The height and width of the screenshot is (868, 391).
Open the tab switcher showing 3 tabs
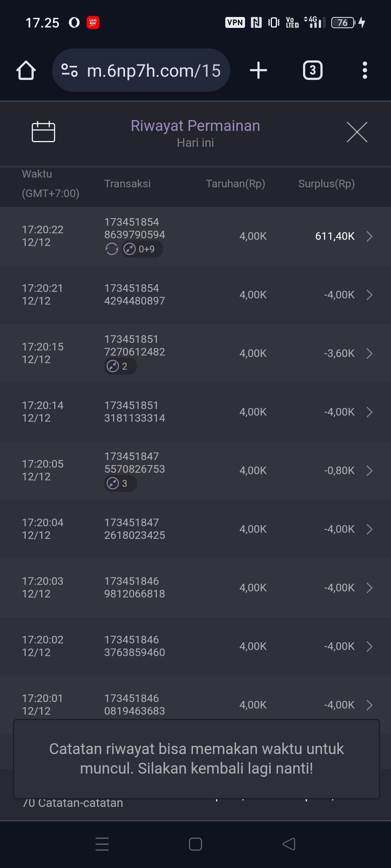(x=312, y=70)
